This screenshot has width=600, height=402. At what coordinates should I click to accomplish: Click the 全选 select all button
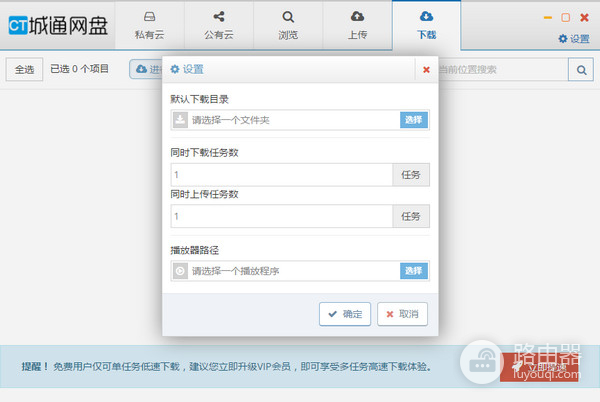pyautogui.click(x=24, y=69)
